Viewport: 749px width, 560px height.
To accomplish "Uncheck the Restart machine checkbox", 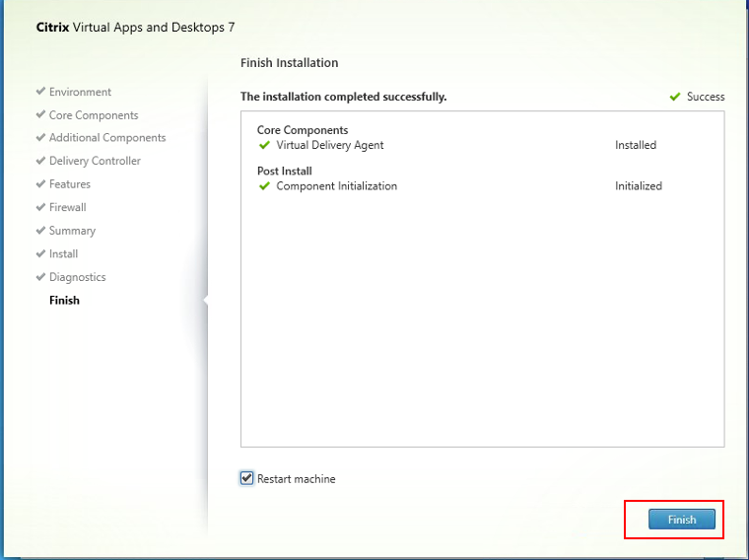I will (x=246, y=478).
